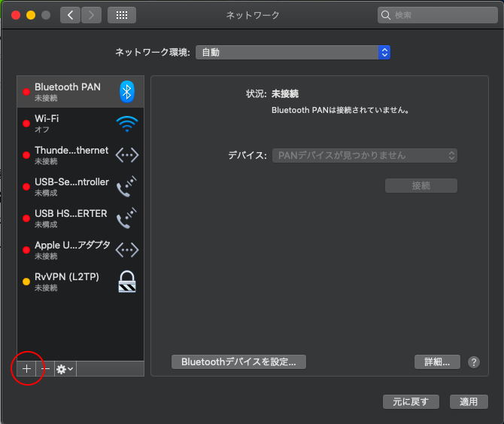Click the red close window button
Screen dimensions: 504x424
pyautogui.click(x=16, y=15)
